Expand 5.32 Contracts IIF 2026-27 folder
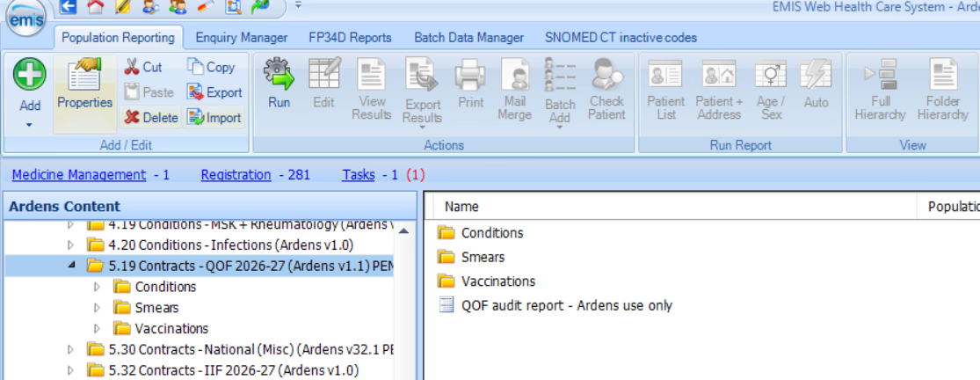The width and height of the screenshot is (980, 380). [70, 369]
